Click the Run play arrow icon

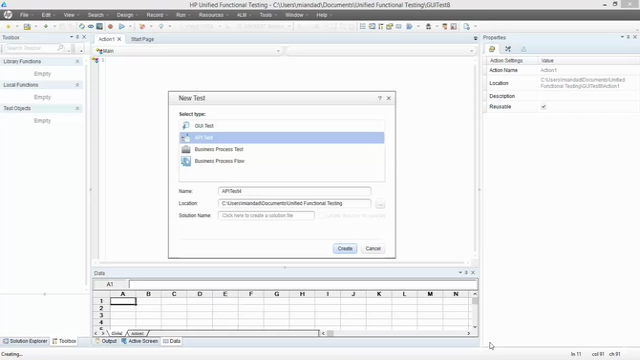pos(122,27)
